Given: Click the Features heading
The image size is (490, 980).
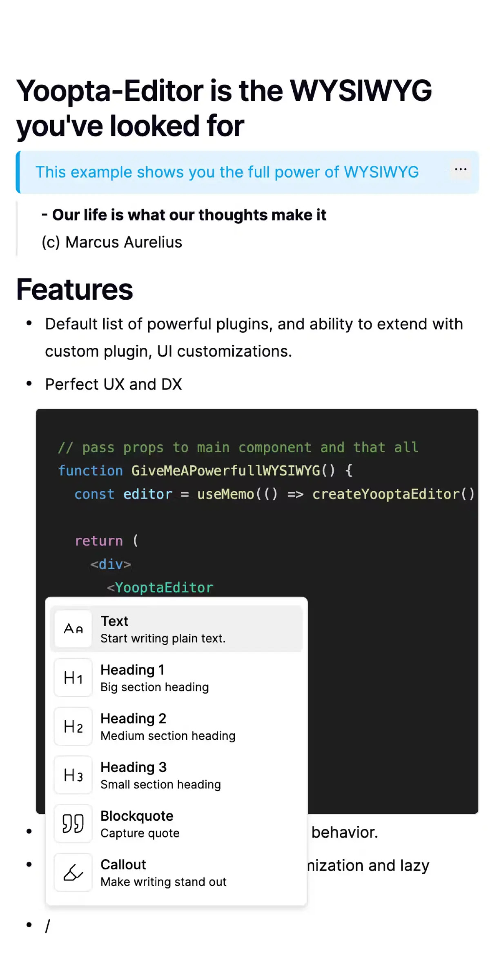Looking at the screenshot, I should [75, 290].
